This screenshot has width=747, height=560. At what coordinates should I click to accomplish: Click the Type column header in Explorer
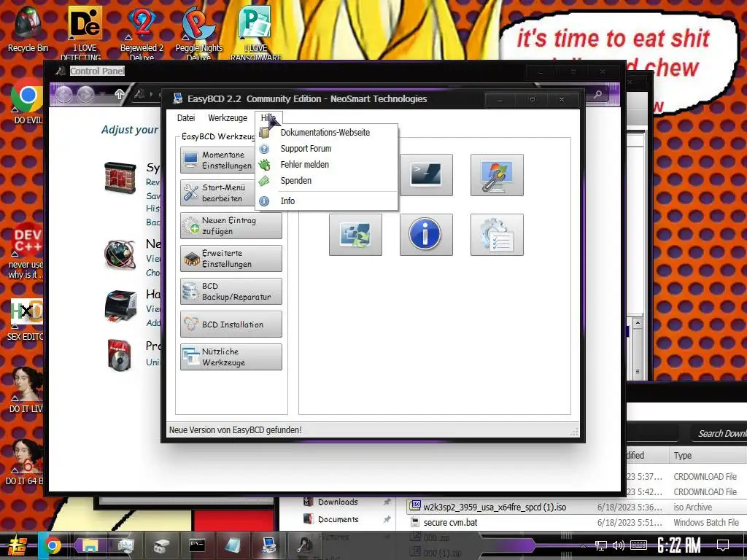pos(708,455)
